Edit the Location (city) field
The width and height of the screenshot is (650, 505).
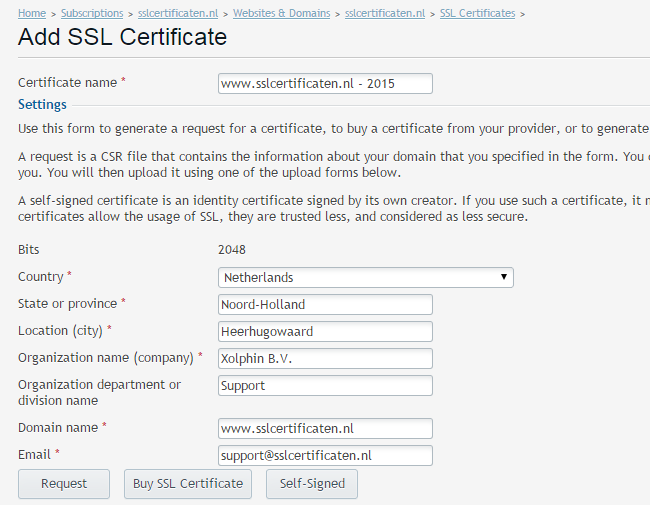[x=325, y=332]
